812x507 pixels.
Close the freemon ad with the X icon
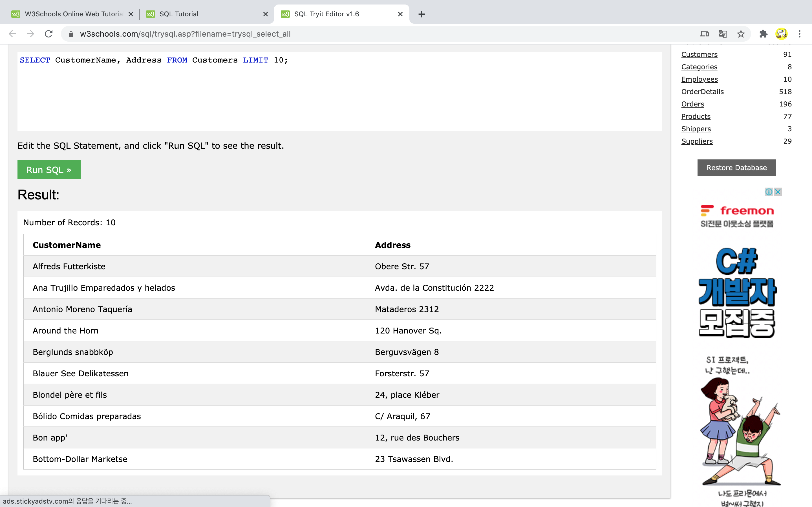coord(778,192)
